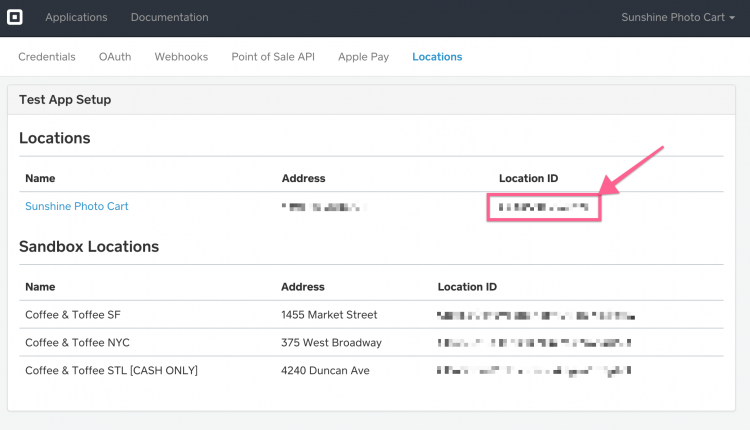Select the Locations tab

click(437, 57)
